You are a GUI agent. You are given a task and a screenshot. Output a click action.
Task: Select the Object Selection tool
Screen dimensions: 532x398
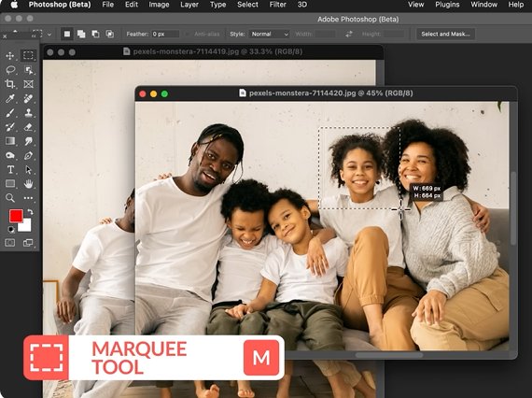(29, 70)
